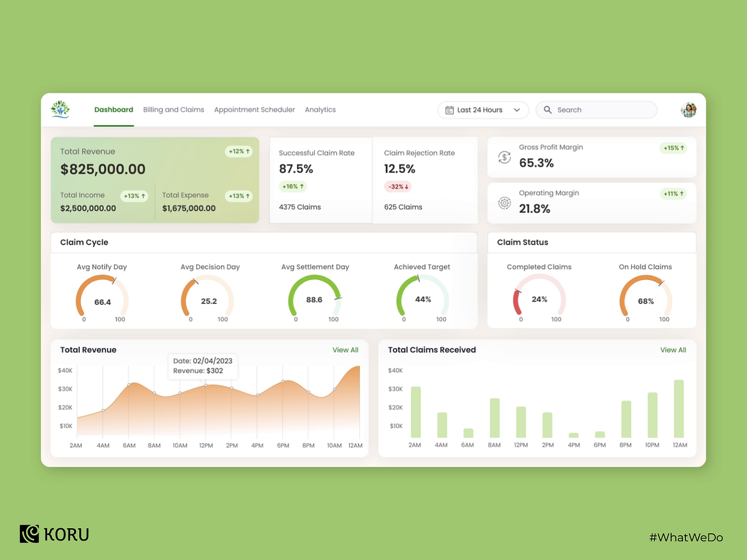Select the Analytics menu item
The width and height of the screenshot is (747, 560).
pos(320,110)
